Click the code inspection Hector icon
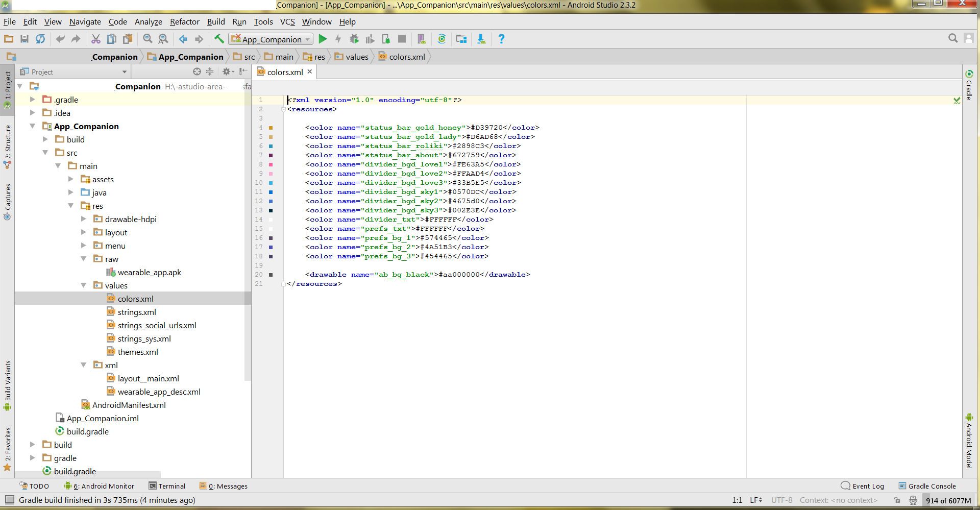 click(x=913, y=500)
